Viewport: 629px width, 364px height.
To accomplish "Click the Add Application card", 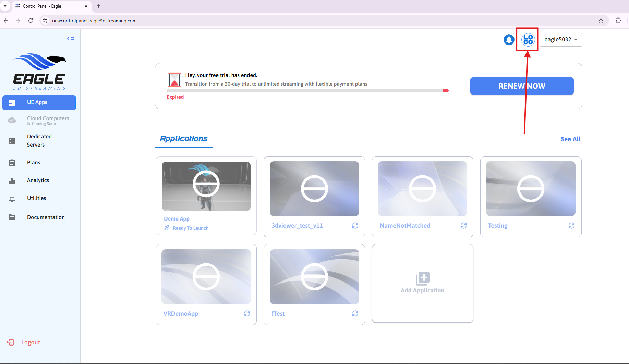I will pos(422,283).
